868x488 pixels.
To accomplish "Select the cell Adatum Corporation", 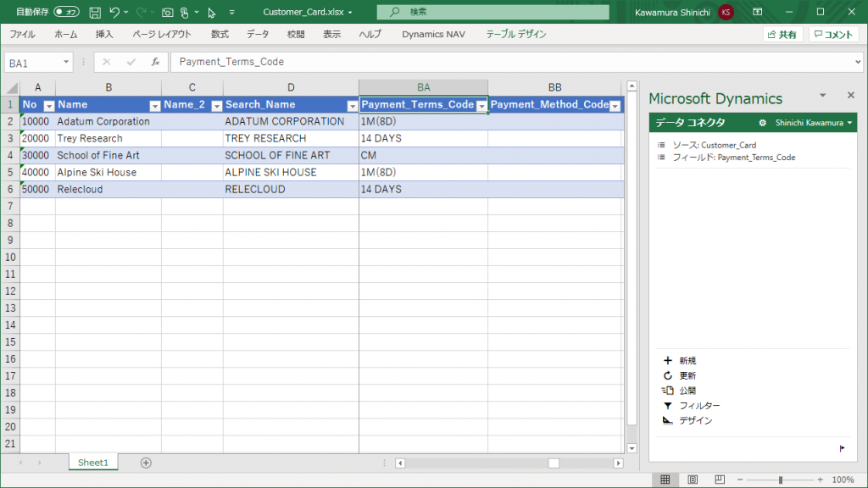I will 108,121.
